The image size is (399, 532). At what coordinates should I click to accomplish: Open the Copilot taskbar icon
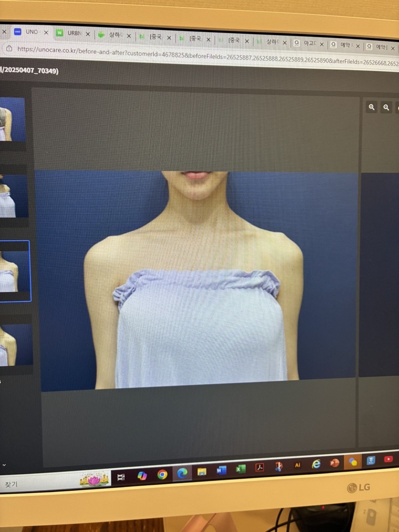pyautogui.click(x=142, y=476)
